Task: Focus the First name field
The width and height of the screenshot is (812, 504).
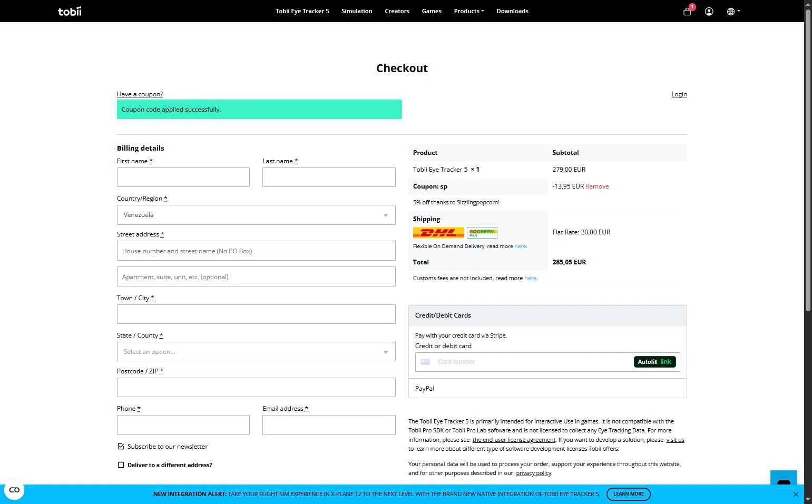Action: [x=183, y=177]
